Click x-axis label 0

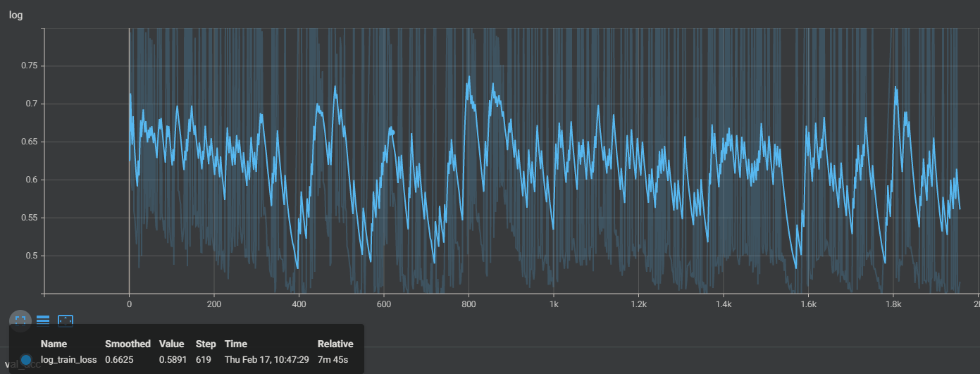click(129, 304)
